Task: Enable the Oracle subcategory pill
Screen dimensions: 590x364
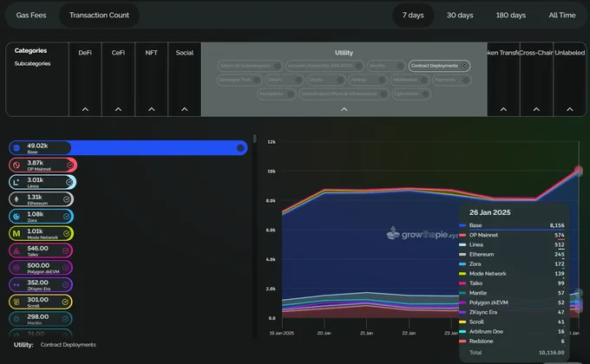Action: coord(326,80)
